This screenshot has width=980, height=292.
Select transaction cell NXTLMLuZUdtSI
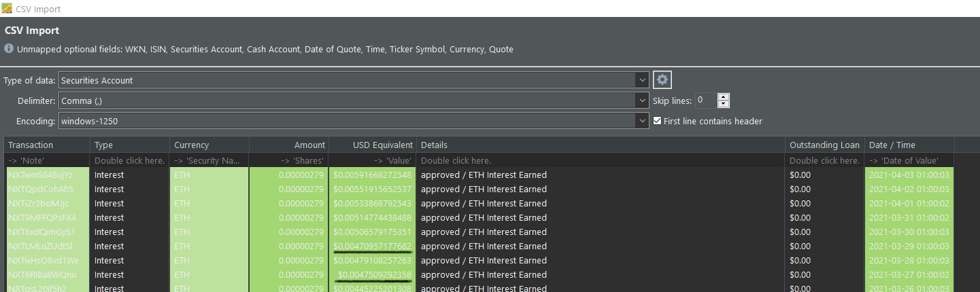point(47,246)
